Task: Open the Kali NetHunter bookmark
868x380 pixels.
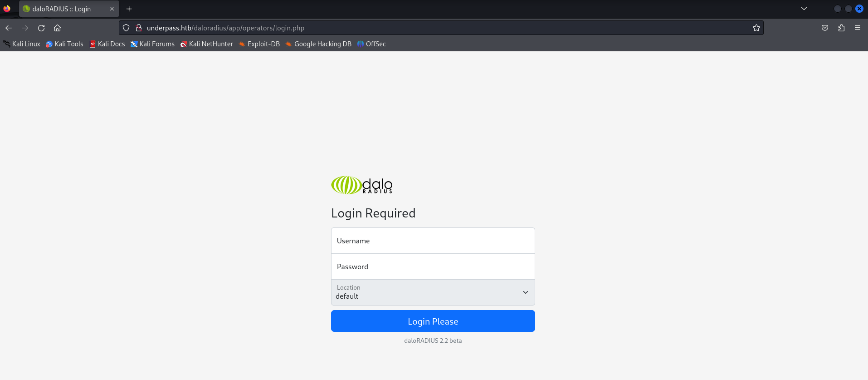Action: tap(206, 44)
